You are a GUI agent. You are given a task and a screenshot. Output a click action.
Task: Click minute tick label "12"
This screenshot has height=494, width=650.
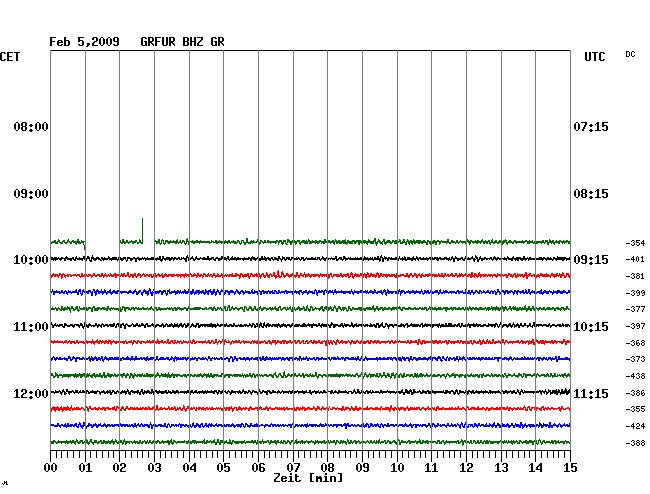coord(466,468)
